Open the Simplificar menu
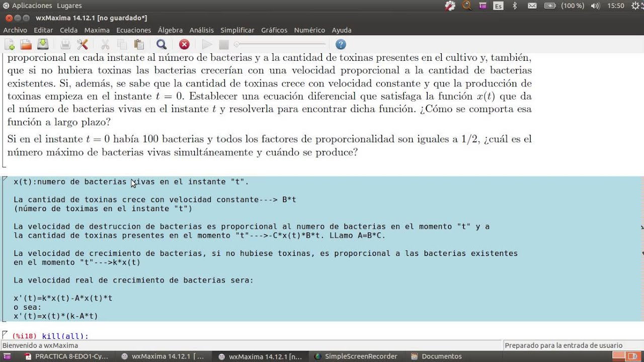The width and height of the screenshot is (644, 362). [237, 30]
